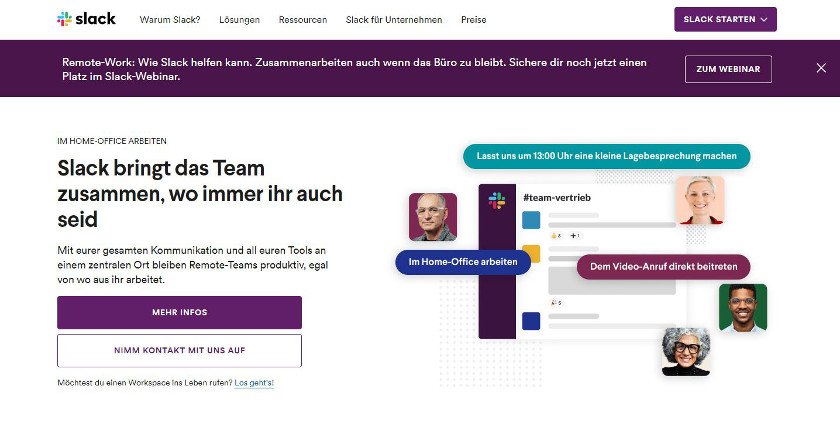840x434 pixels.
Task: Click the Remote-Work banner text
Action: (354, 69)
